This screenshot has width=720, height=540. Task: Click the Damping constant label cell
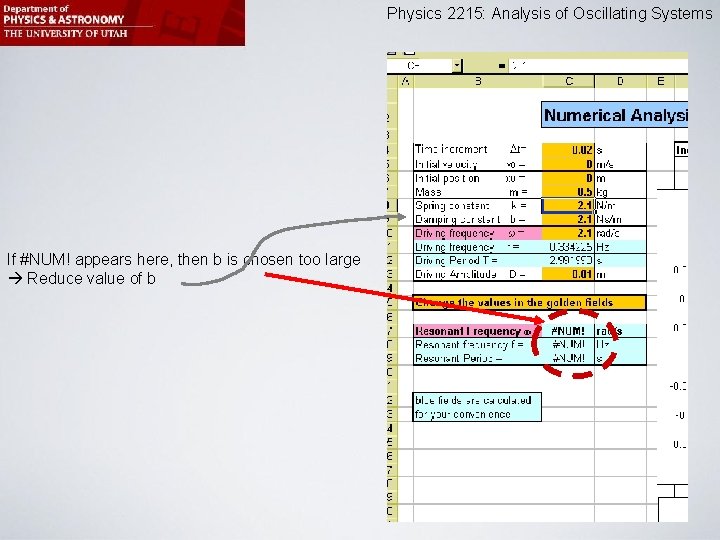pyautogui.click(x=478, y=219)
